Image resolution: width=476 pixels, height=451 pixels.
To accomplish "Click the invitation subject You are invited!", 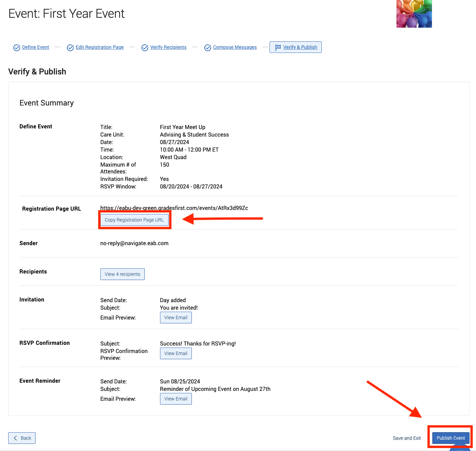I will point(179,308).
